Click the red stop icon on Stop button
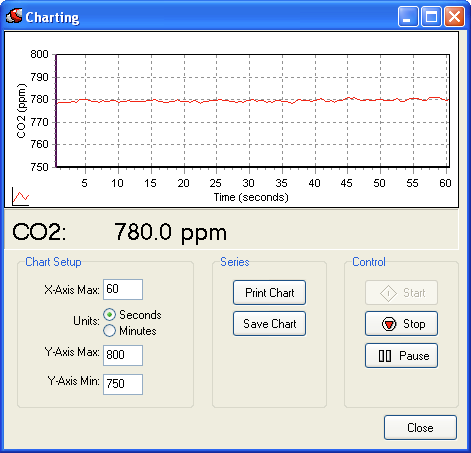 389,324
